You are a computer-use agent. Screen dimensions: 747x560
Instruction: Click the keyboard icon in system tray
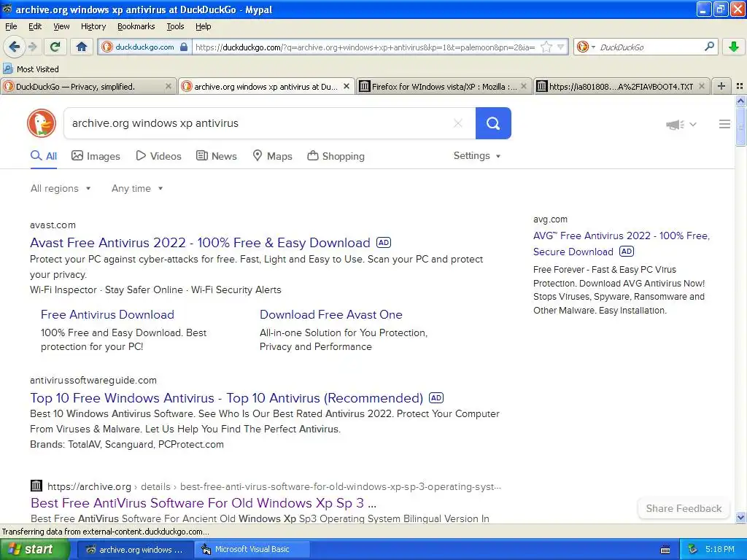(665, 550)
